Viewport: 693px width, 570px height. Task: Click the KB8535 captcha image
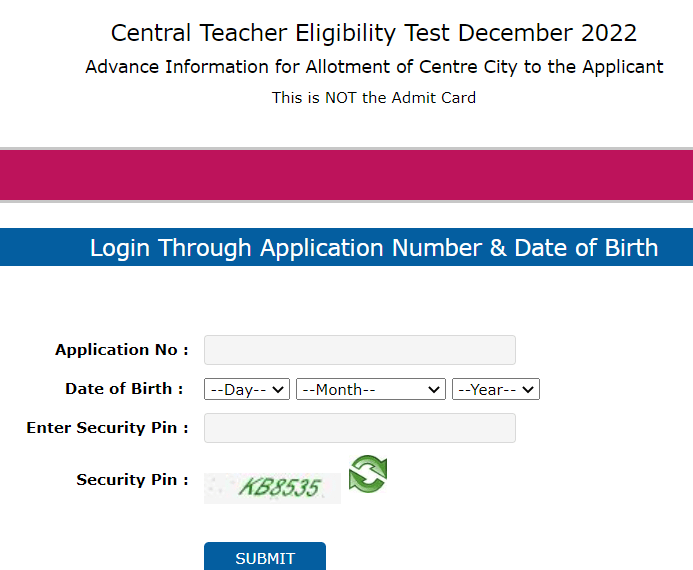point(272,488)
